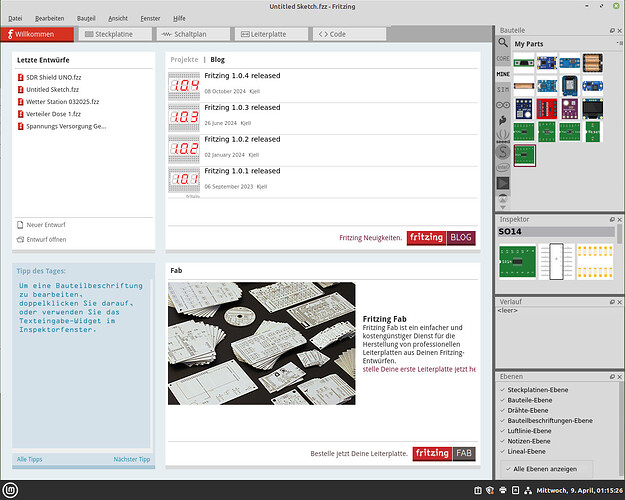
Task: Click Neuer Entwurf
Action: click(x=41, y=225)
